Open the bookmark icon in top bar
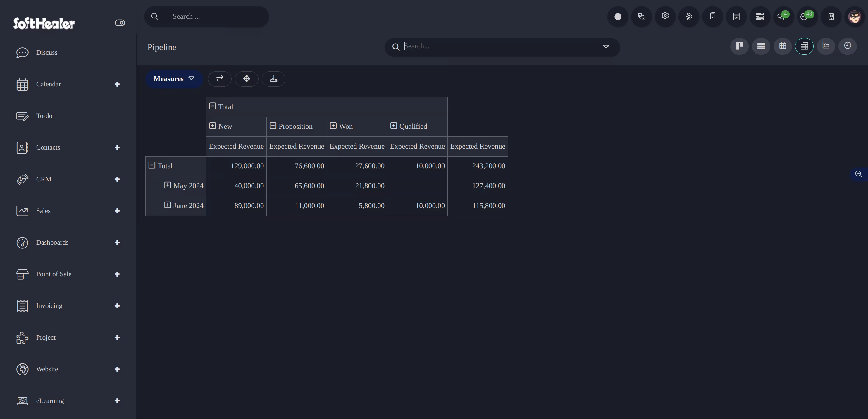The image size is (868, 419). coord(712,16)
